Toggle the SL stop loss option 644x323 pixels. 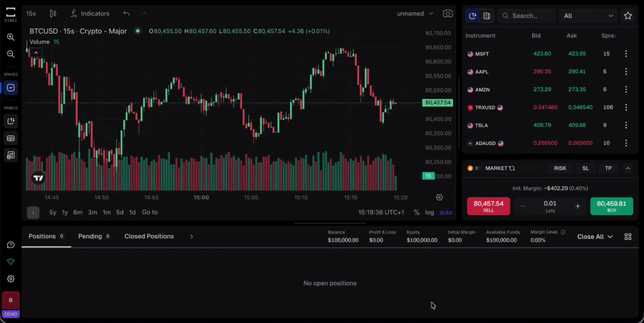[585, 168]
